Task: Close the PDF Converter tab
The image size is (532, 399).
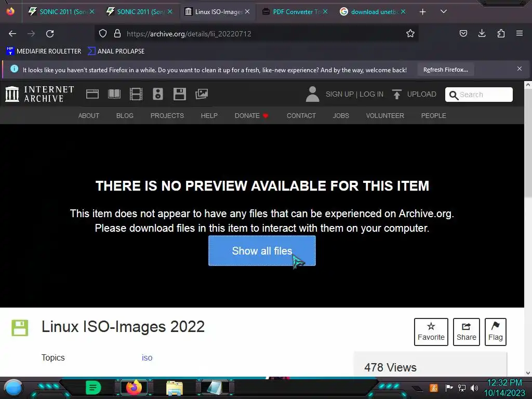Action: [325, 12]
